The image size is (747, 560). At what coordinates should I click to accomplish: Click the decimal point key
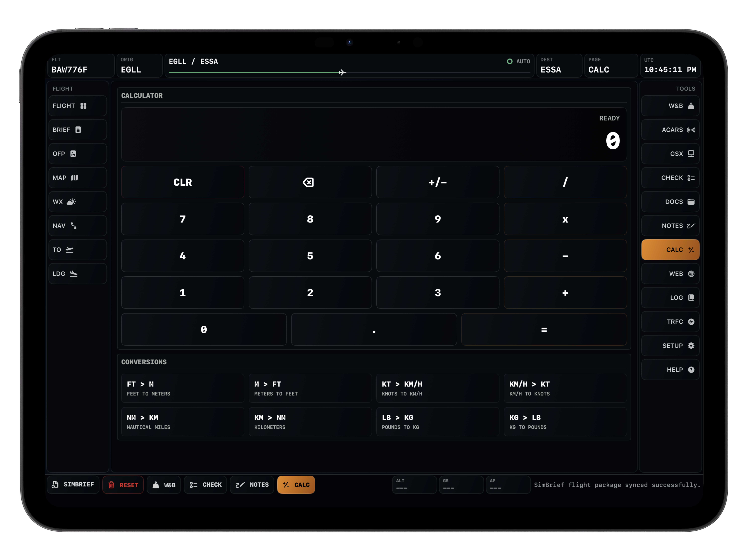[374, 329]
